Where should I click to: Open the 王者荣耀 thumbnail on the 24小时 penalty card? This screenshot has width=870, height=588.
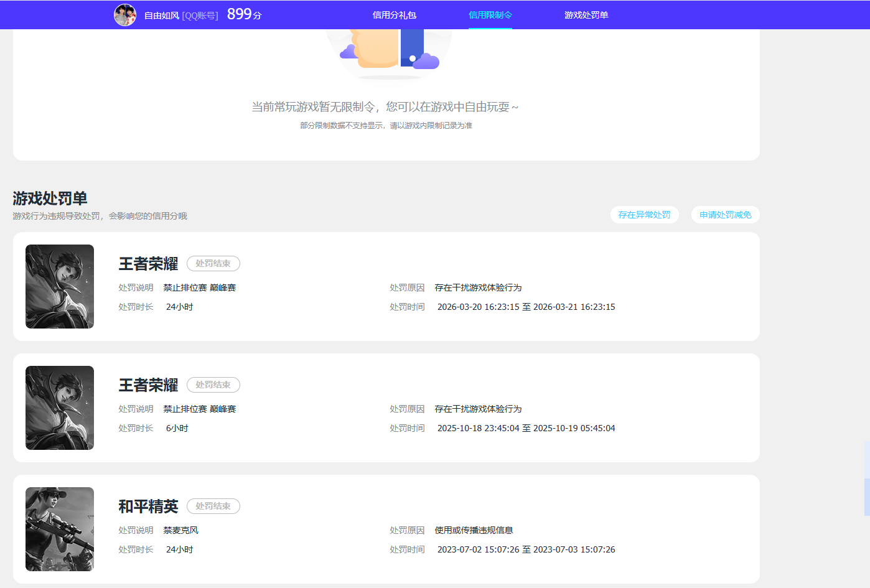pyautogui.click(x=60, y=286)
